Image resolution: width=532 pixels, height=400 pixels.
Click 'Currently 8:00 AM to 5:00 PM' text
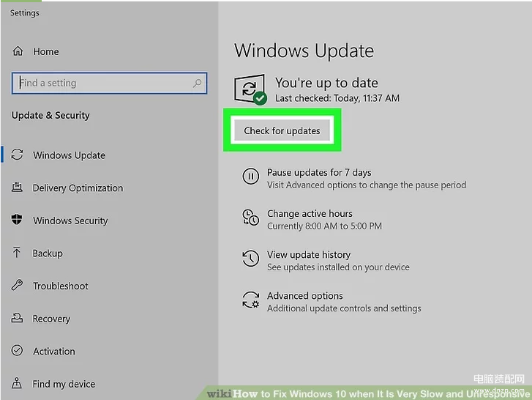pos(324,226)
